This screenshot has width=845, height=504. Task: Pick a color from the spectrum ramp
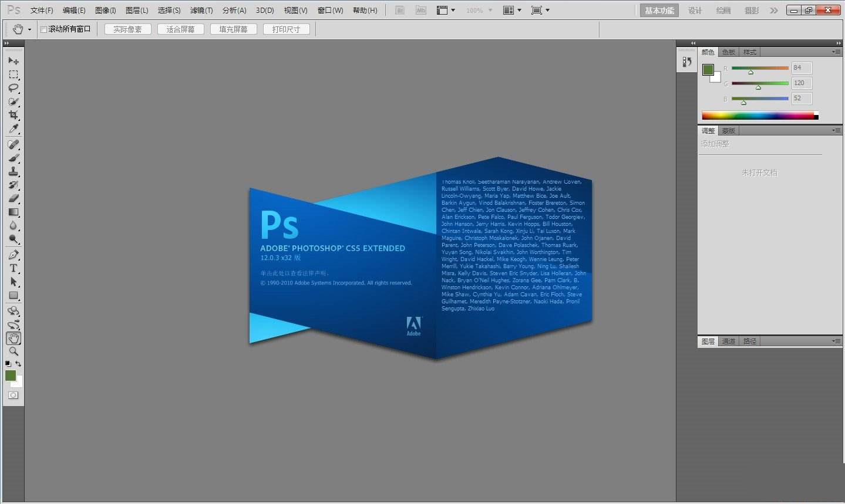[760, 116]
